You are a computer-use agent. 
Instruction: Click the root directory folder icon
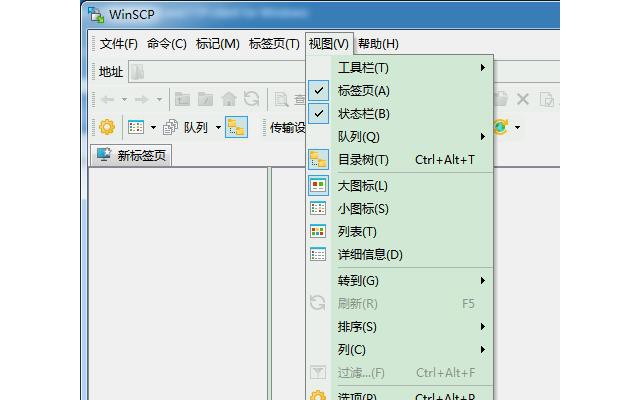[x=205, y=99]
